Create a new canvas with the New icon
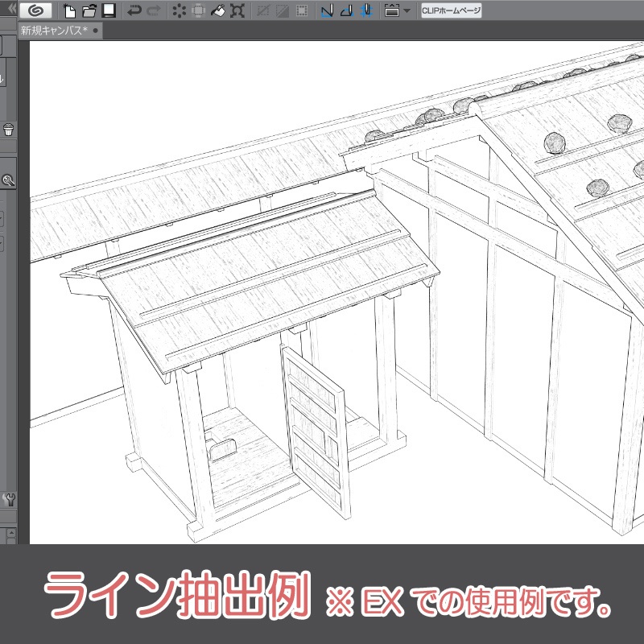The image size is (644, 644). [x=69, y=10]
